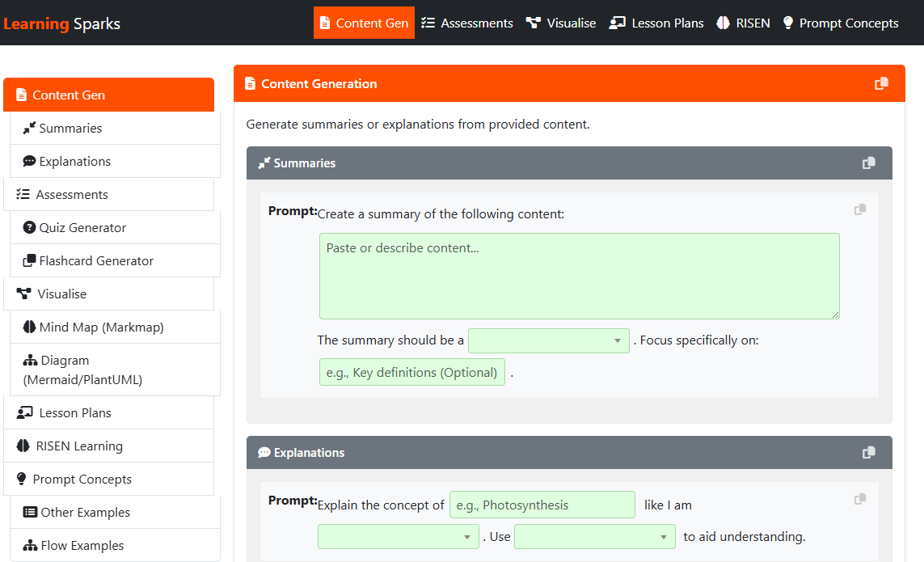The image size is (924, 562).
Task: Select Content Gen in the sidebar
Action: point(108,95)
